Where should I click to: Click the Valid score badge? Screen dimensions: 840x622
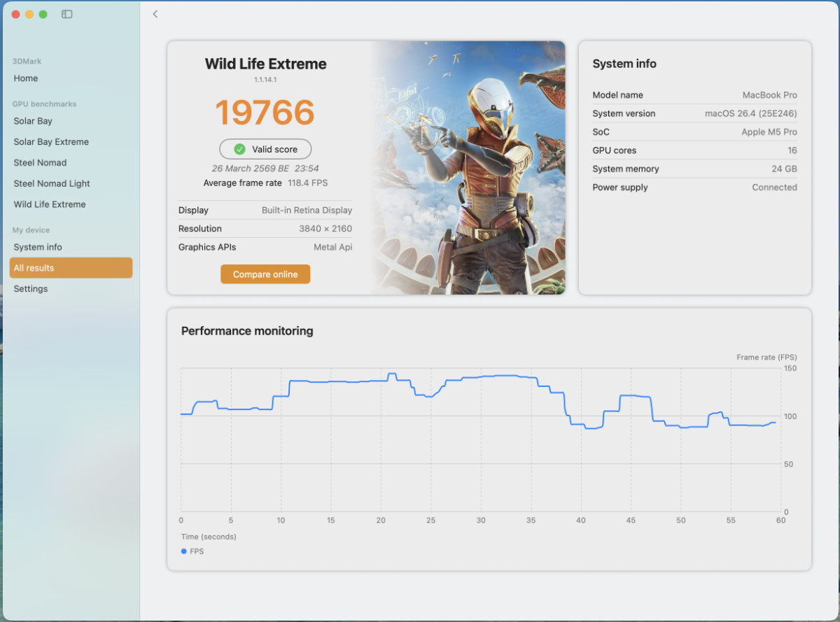point(265,149)
